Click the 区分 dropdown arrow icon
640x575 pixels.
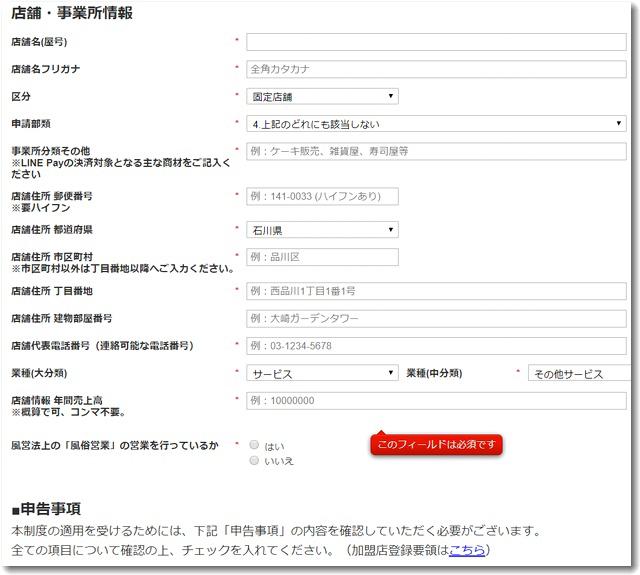coord(390,97)
